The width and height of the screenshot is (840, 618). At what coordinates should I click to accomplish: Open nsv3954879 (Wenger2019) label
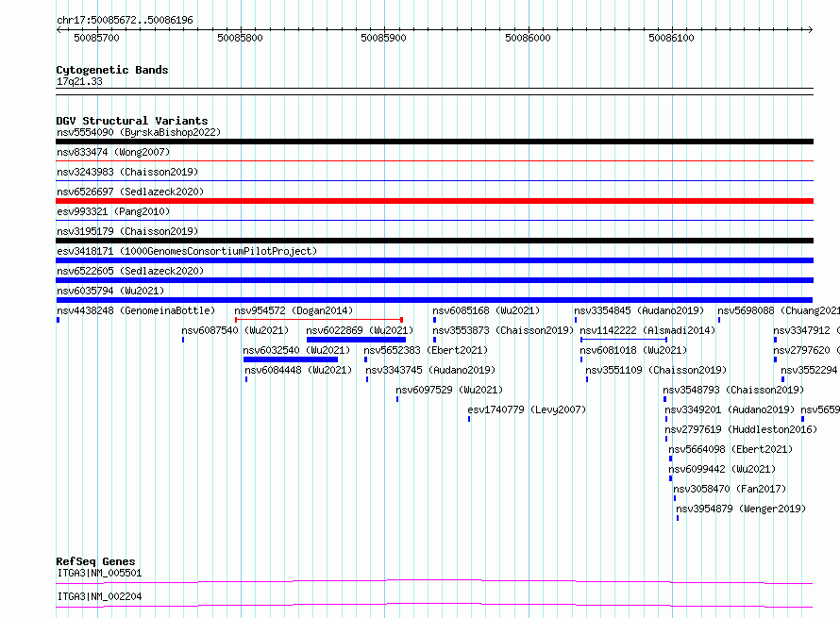(741, 509)
